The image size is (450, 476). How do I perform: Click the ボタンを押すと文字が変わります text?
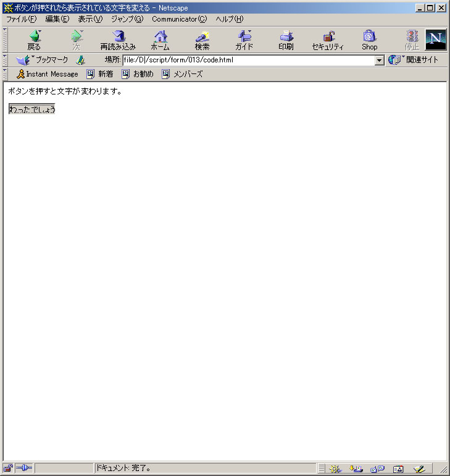tap(65, 91)
